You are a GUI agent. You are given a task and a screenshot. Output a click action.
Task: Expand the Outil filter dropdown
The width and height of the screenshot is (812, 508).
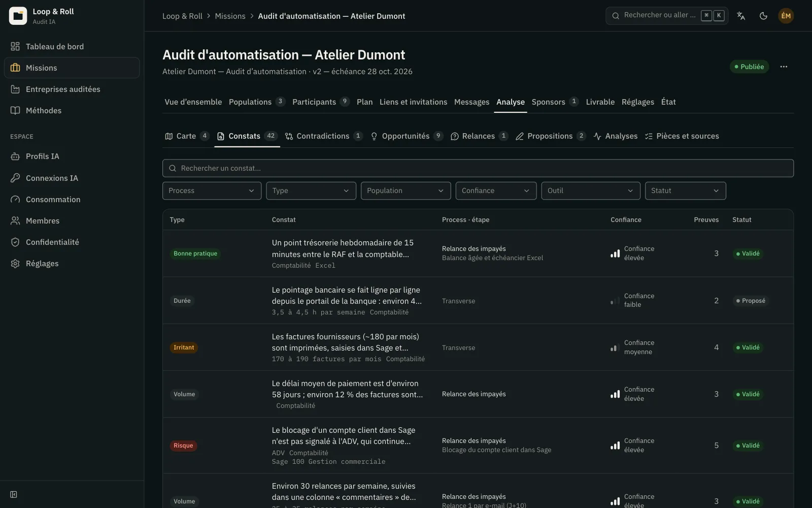[591, 190]
